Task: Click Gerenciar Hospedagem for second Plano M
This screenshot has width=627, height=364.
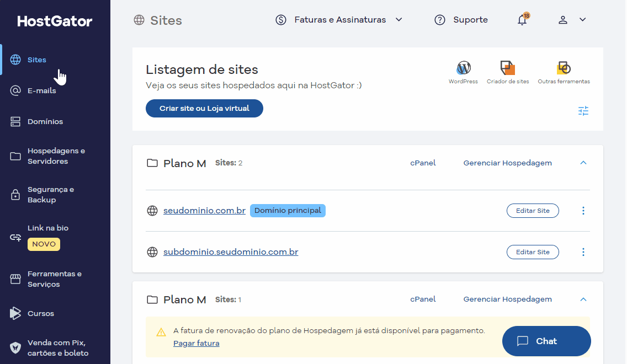Action: 507,299
